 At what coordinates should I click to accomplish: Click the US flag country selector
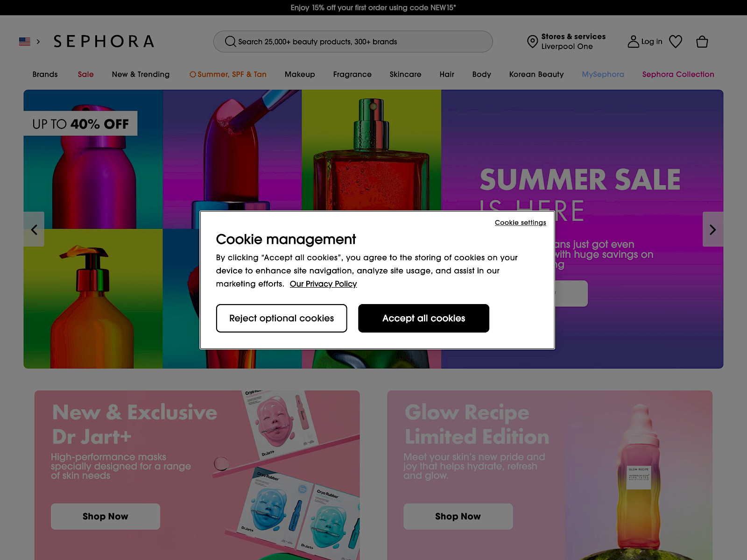25,42
